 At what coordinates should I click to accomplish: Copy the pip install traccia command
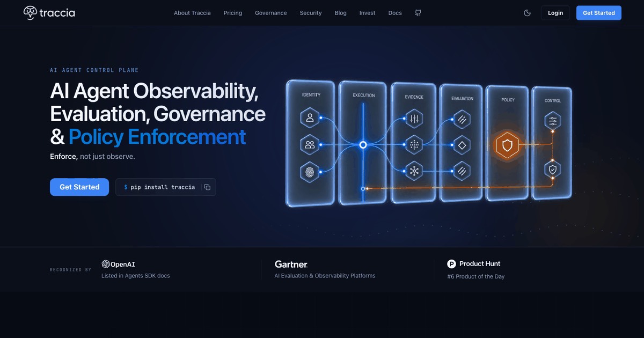tap(207, 187)
